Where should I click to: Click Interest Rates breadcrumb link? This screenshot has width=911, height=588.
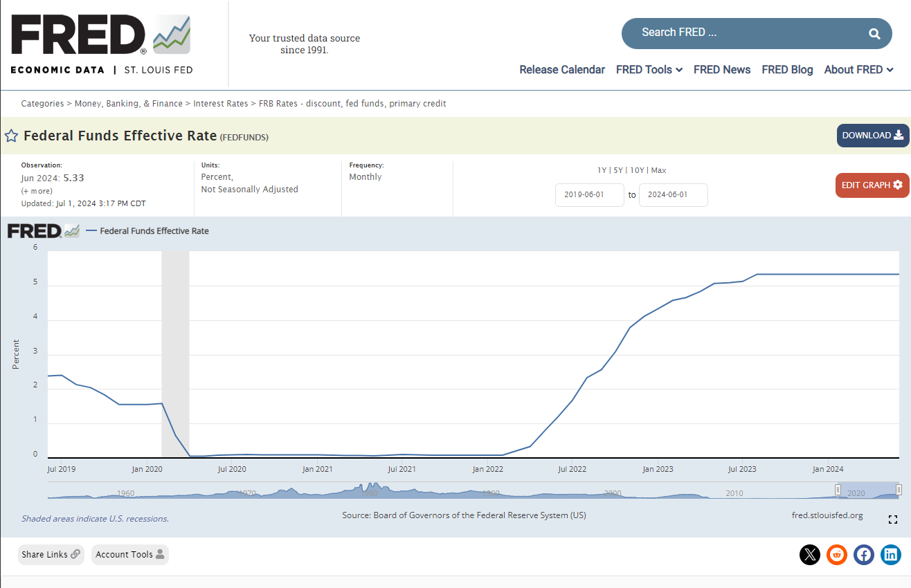[220, 104]
